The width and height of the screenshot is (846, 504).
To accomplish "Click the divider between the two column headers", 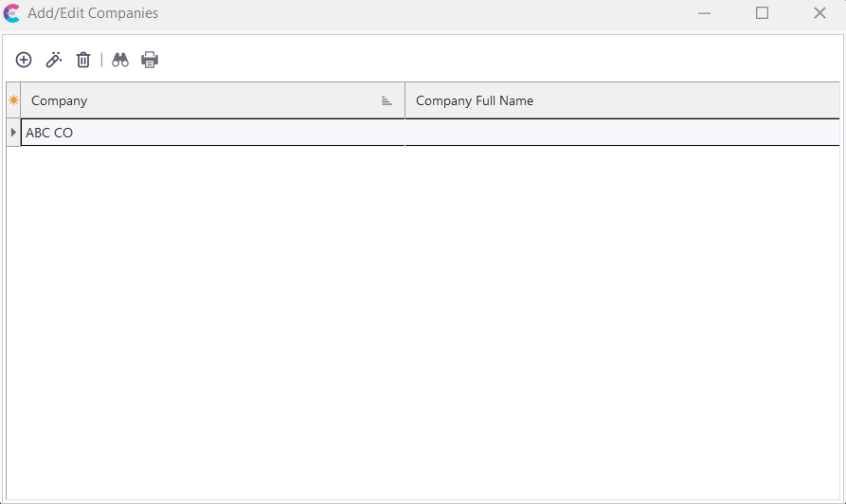I will point(405,100).
